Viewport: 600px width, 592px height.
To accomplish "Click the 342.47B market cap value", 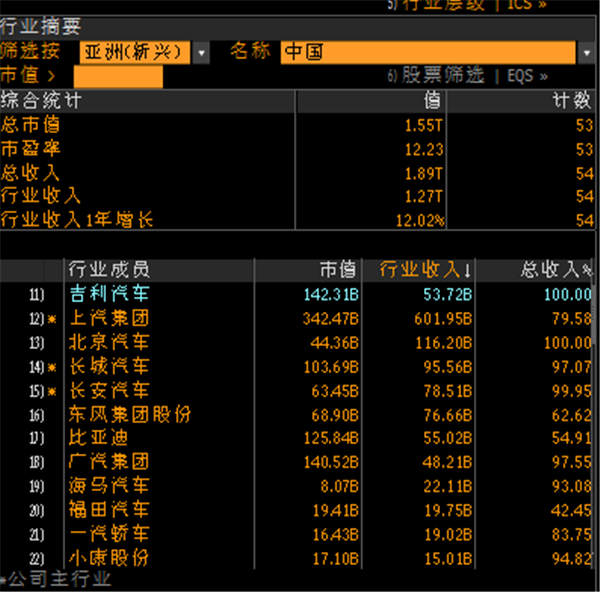I will 331,319.
